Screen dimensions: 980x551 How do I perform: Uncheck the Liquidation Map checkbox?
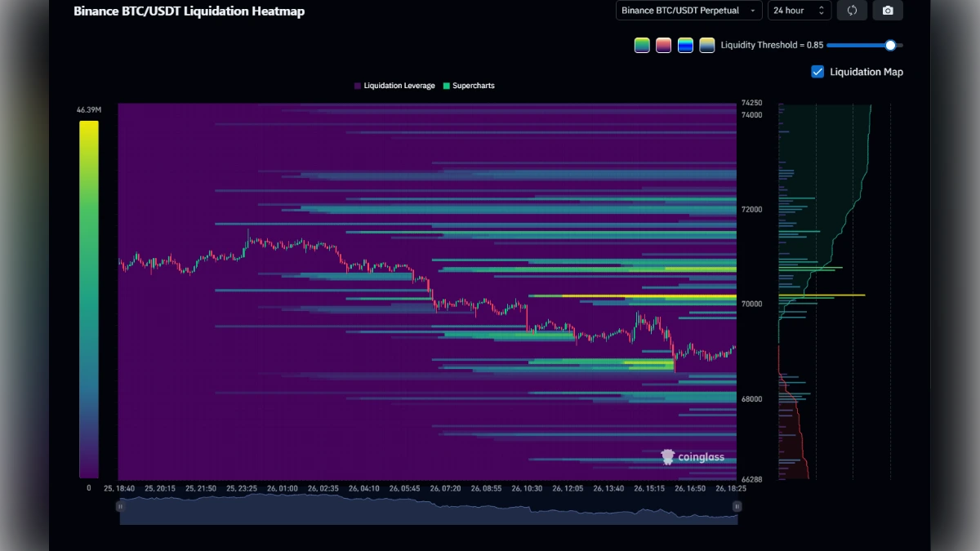pos(817,72)
